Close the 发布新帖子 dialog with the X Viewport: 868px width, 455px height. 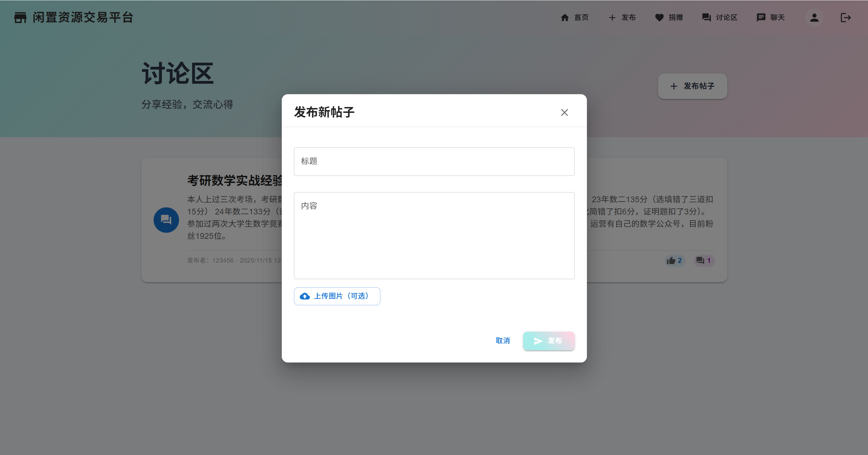[564, 112]
